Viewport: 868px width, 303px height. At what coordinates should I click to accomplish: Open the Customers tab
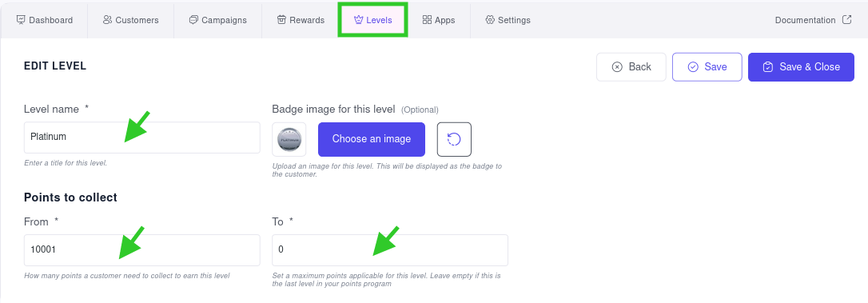[130, 20]
